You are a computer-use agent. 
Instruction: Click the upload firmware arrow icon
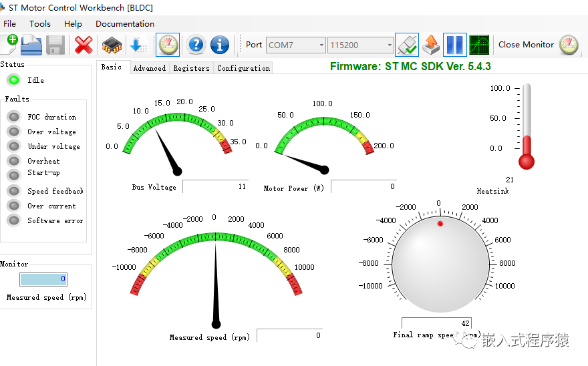(431, 45)
